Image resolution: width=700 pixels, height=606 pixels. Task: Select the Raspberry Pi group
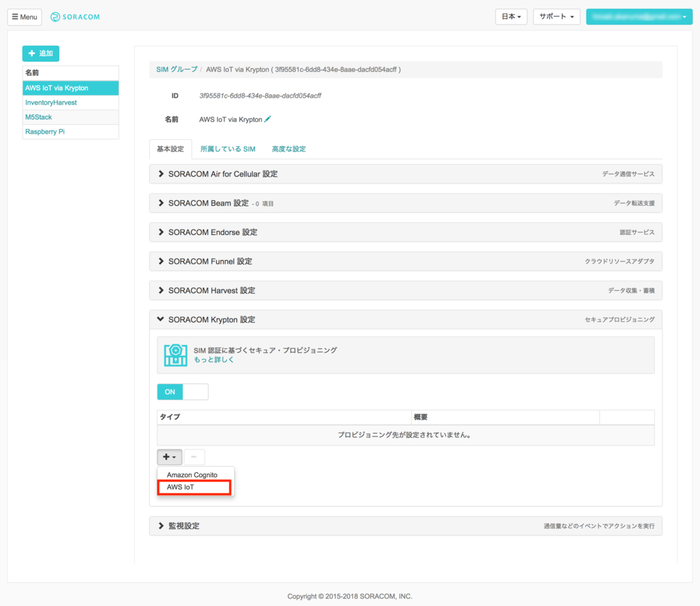(70, 132)
